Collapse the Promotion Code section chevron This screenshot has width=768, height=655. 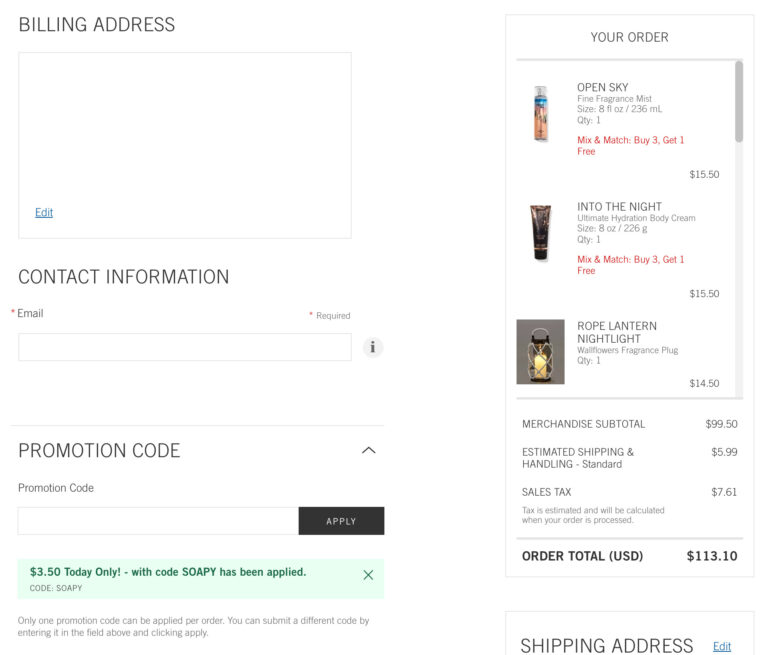tap(368, 451)
